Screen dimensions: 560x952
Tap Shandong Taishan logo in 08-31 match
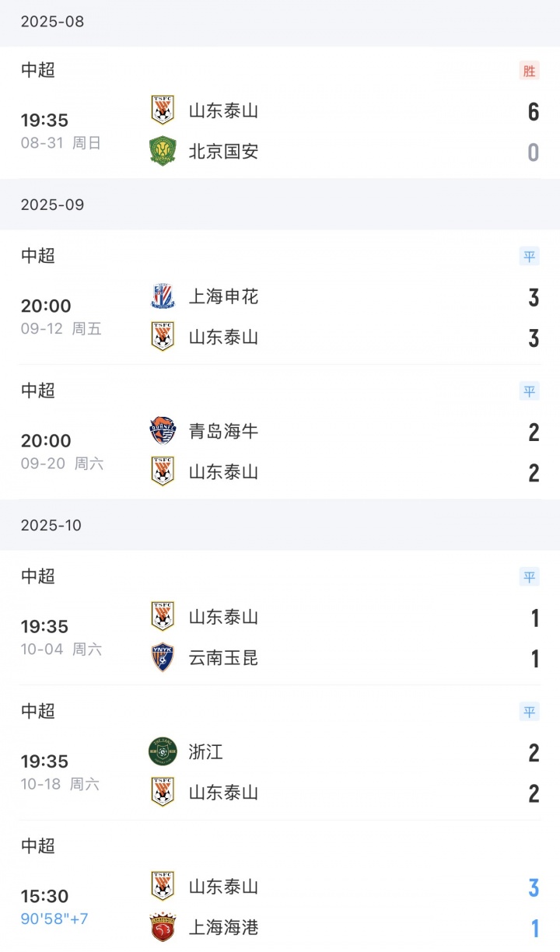[163, 110]
